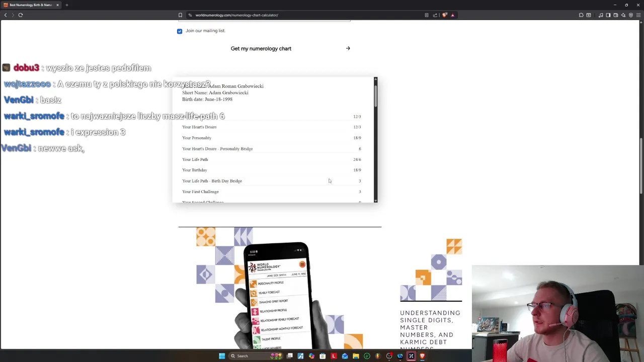Screen dimensions: 644x362
Task: Click Short Name Adam Grabowiecki text
Action: point(215,93)
